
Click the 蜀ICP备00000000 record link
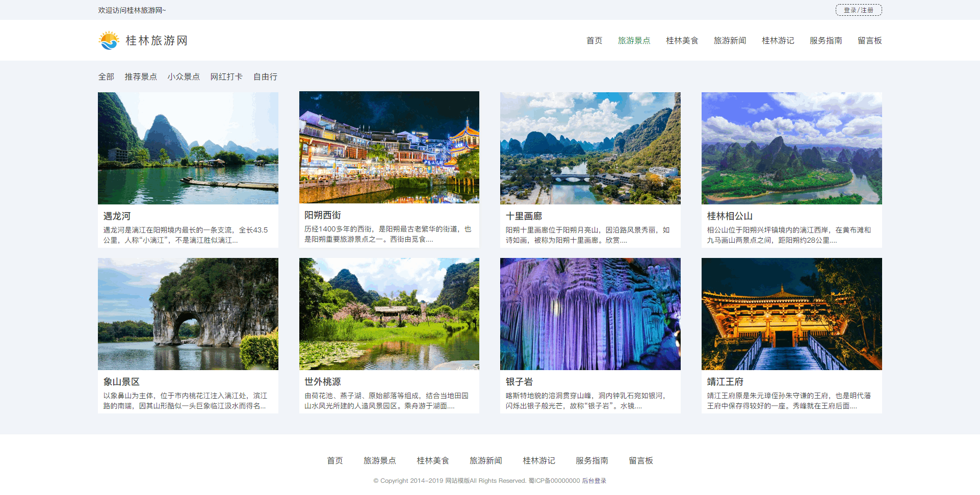pyautogui.click(x=554, y=481)
